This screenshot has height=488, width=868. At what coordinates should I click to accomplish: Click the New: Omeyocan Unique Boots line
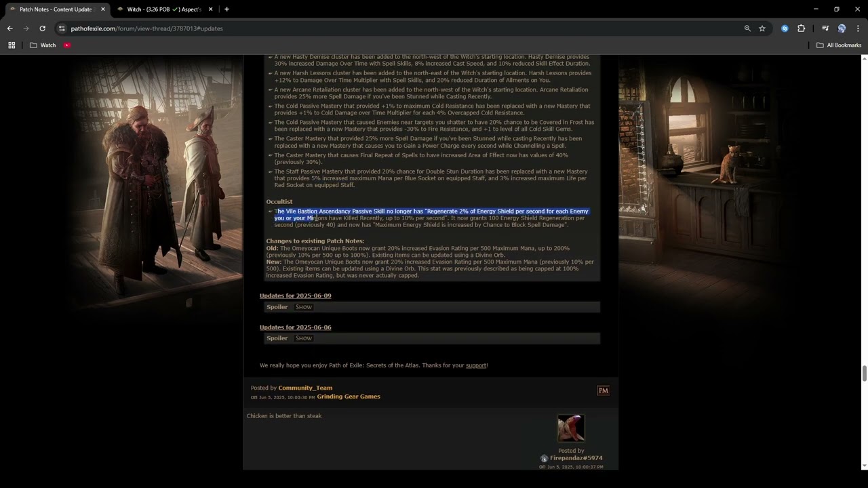point(430,268)
